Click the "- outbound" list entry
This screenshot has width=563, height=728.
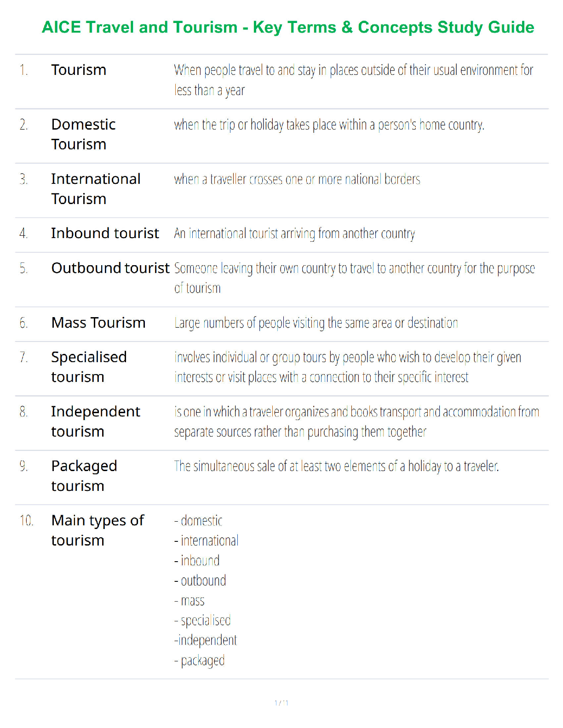pyautogui.click(x=200, y=580)
